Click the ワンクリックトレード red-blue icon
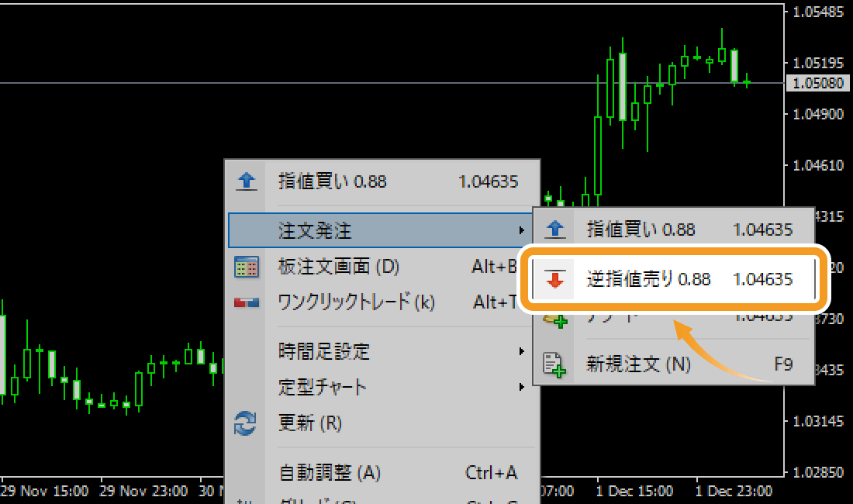The height and width of the screenshot is (504, 853). [x=247, y=302]
